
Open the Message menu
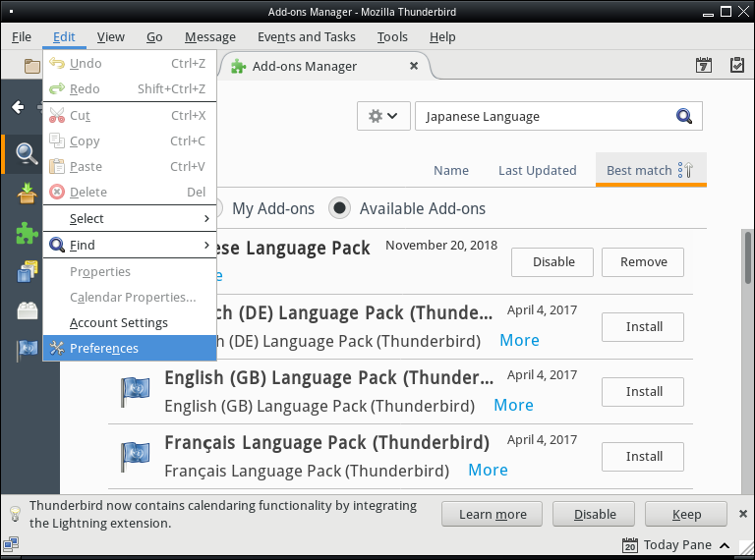click(x=210, y=37)
